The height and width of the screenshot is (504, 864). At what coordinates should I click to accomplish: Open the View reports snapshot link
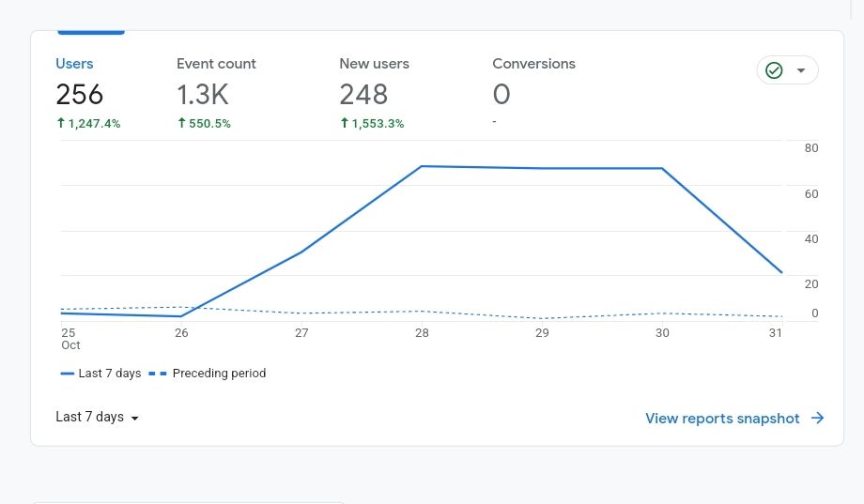tap(722, 419)
